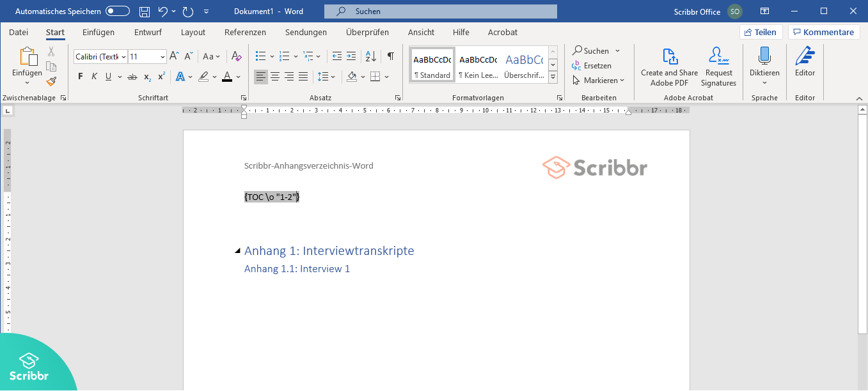Open the font size dropdown showing 11

click(x=162, y=57)
